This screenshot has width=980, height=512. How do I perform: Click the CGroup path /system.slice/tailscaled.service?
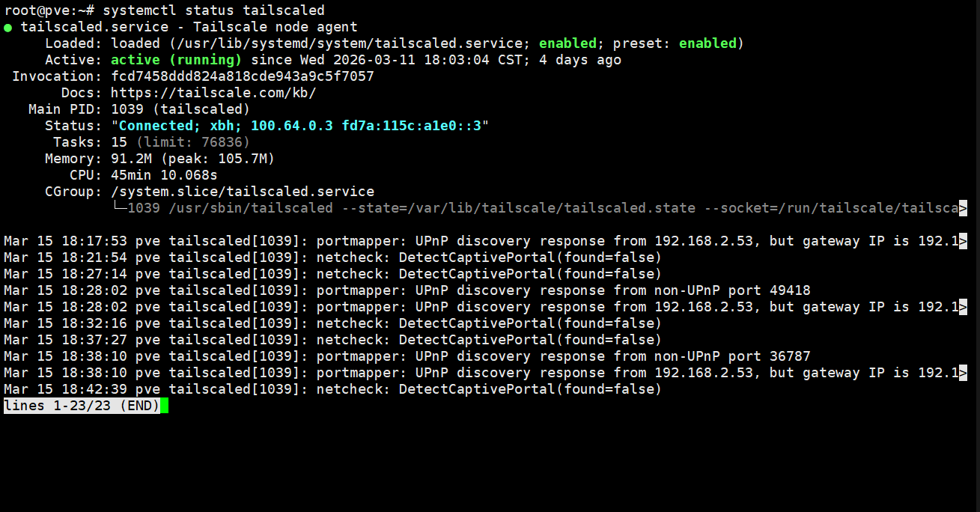click(x=242, y=192)
